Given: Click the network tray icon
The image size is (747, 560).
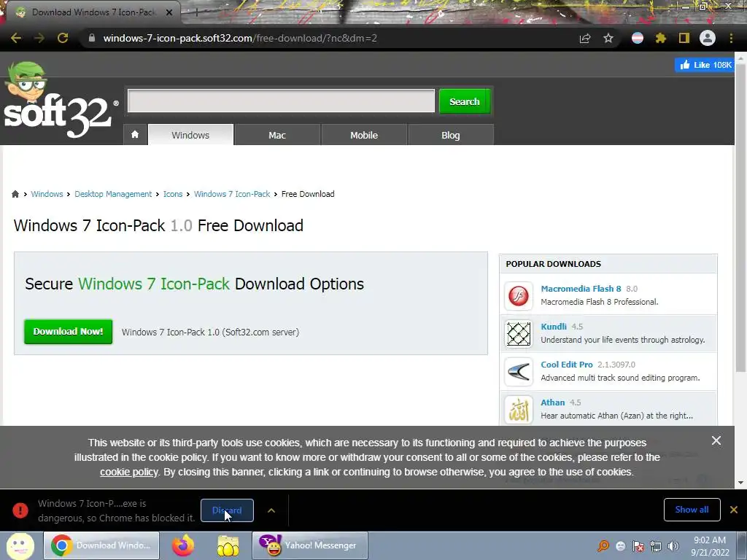Looking at the screenshot, I should point(656,546).
